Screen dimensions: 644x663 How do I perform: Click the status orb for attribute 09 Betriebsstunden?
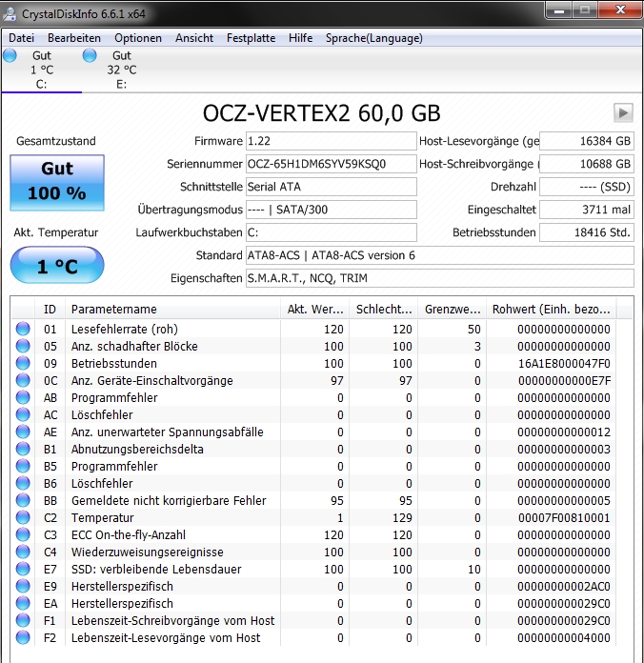pyautogui.click(x=23, y=363)
